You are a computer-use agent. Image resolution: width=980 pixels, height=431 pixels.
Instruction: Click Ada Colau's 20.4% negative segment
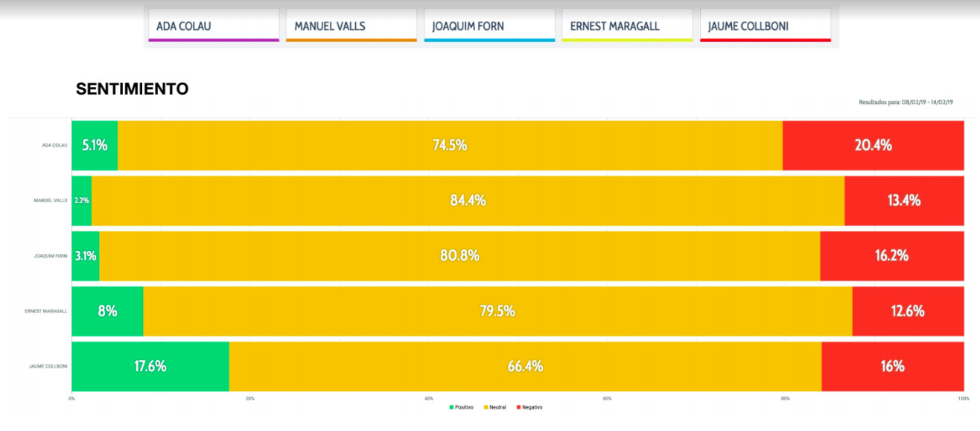click(873, 145)
